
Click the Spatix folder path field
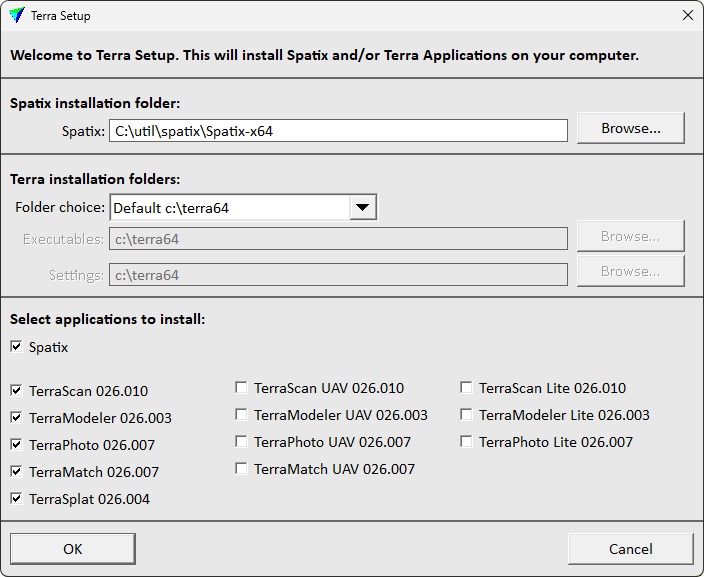[338, 131]
